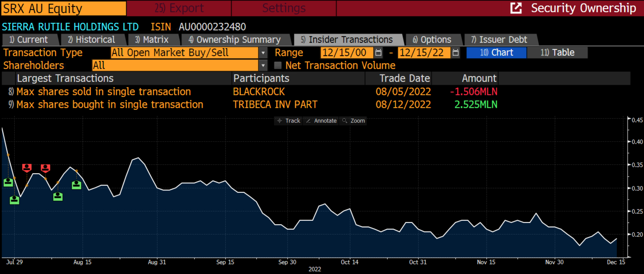Switch to the Ownership Summary tab

[x=234, y=40]
